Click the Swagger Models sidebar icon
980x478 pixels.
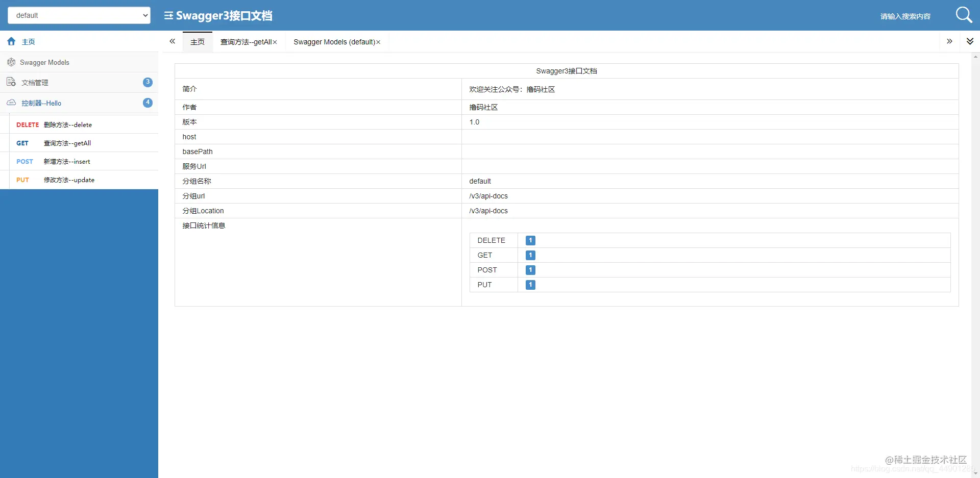(x=11, y=62)
